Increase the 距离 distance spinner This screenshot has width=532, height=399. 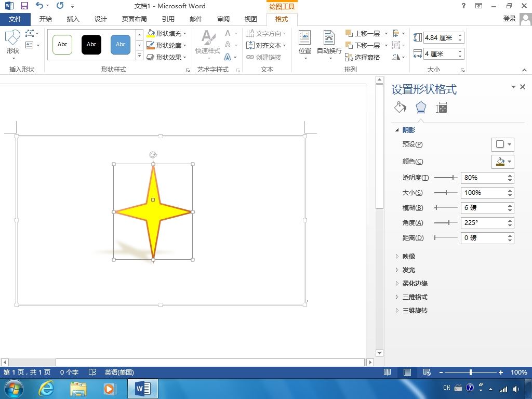click(x=510, y=235)
